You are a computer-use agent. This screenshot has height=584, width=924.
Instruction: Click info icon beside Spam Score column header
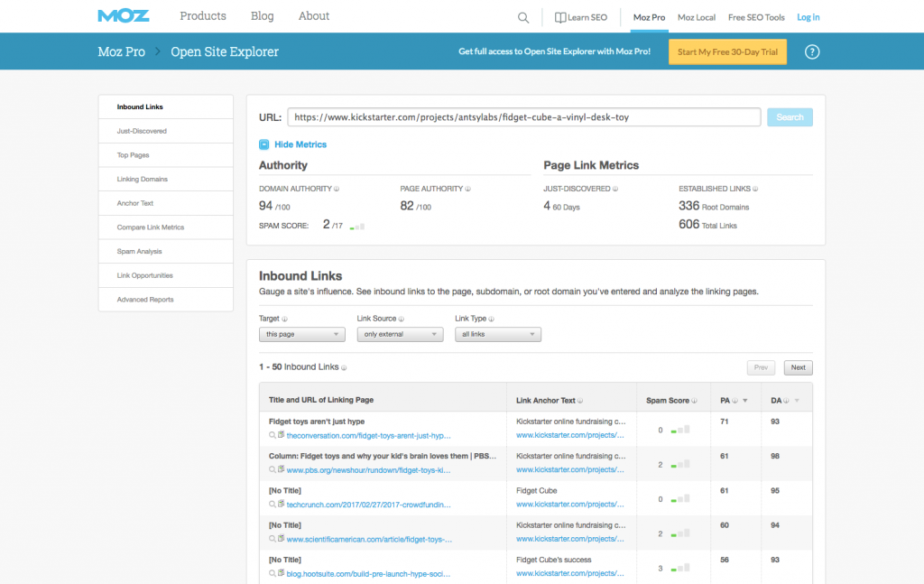[694, 401]
